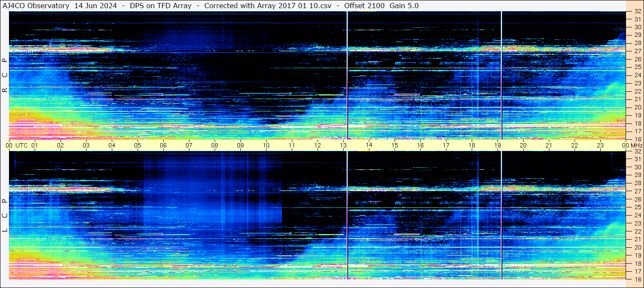Viewport: 644px width, 288px height.
Task: Click 20 MHz on LCP frequency scale
Action: 637,247
